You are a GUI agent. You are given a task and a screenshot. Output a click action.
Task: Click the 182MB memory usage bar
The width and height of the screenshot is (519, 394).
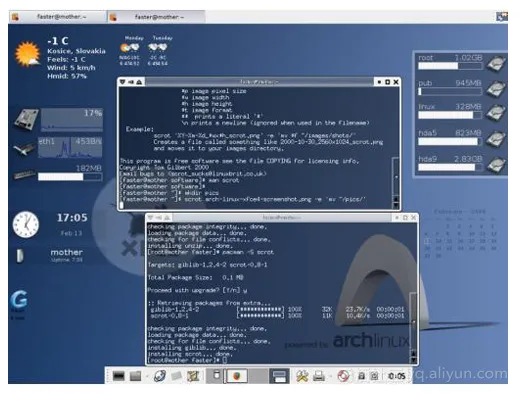click(x=70, y=177)
